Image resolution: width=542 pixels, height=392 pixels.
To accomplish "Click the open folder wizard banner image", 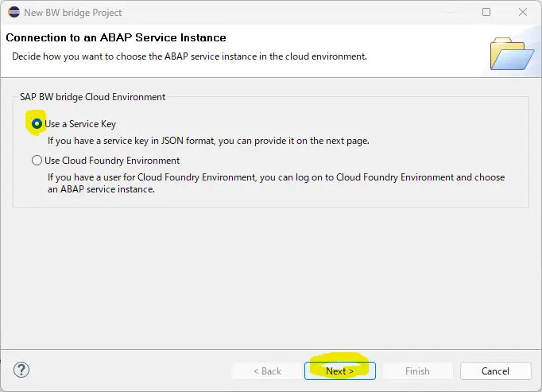I will 512,53.
